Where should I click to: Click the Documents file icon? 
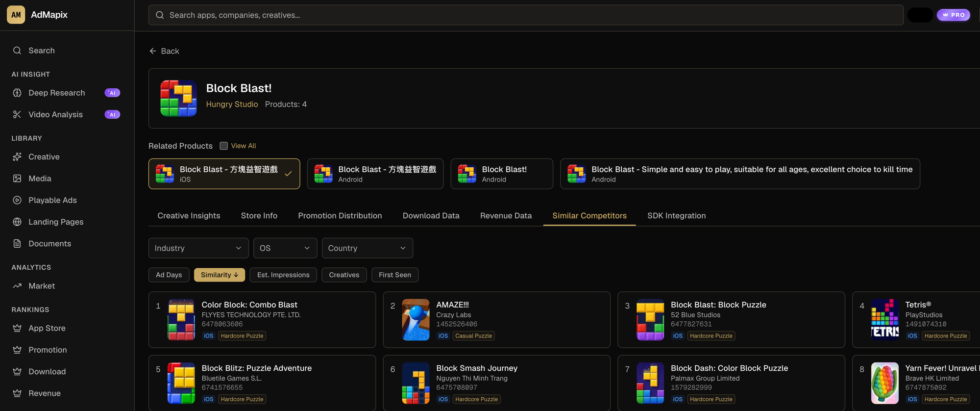(17, 244)
